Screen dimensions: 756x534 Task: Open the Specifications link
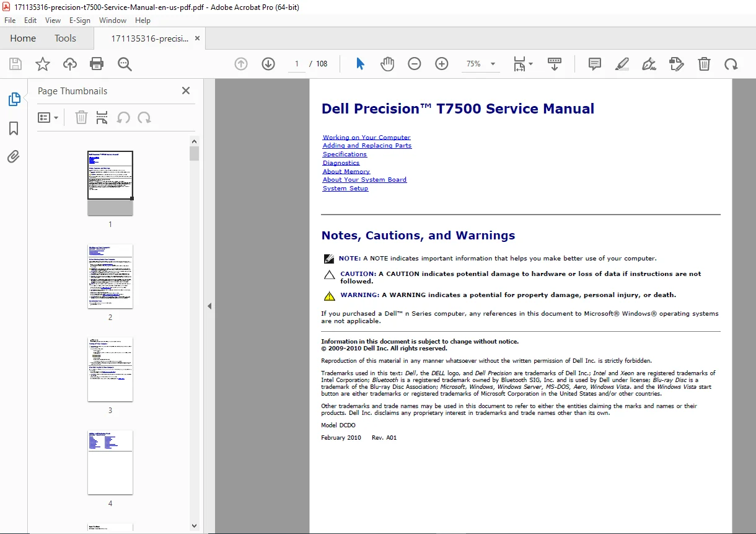tap(345, 154)
